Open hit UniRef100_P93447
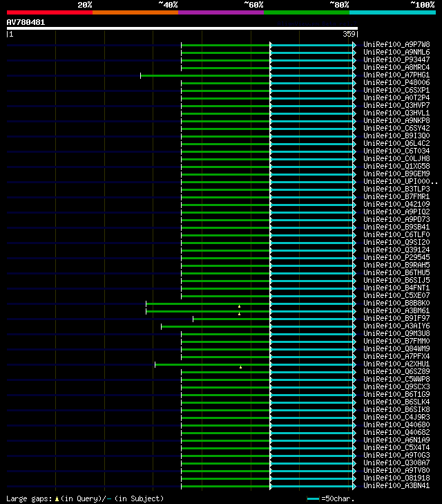 point(396,59)
